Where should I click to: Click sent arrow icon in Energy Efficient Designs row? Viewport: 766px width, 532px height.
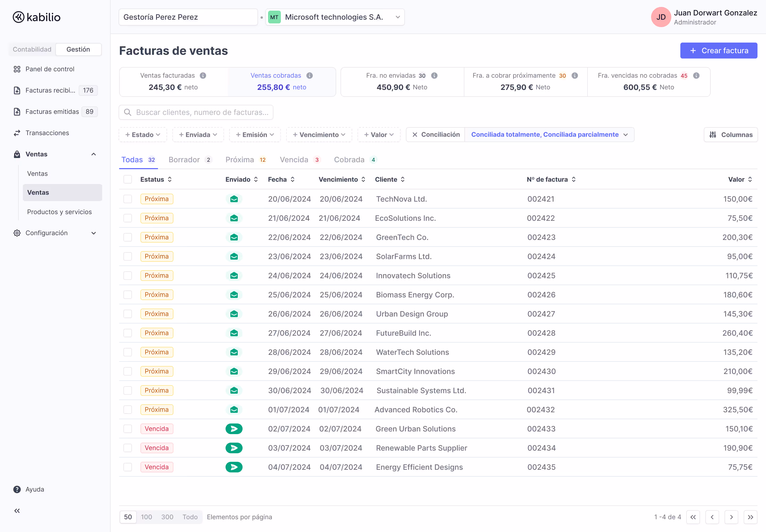(234, 467)
